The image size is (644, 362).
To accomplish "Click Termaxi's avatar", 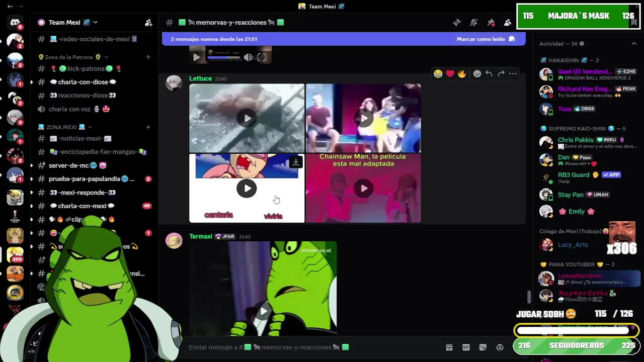I will point(174,241).
